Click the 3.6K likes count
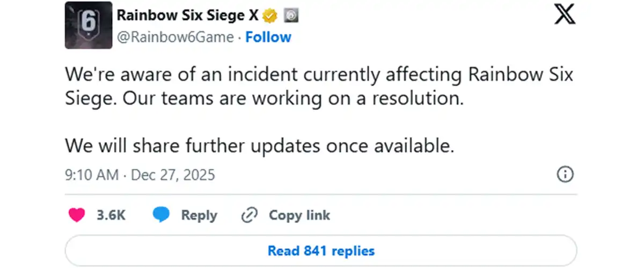The height and width of the screenshot is (268, 644). (x=111, y=215)
